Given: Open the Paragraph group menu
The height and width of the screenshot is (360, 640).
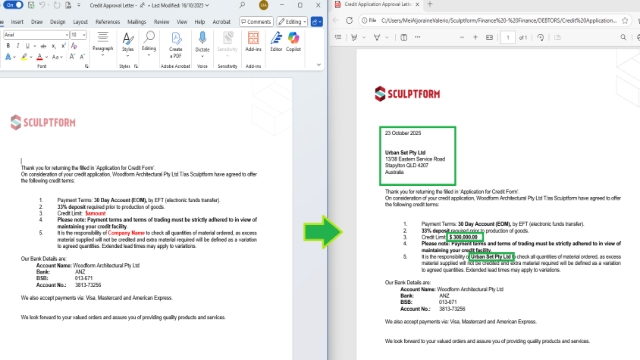Looking at the screenshot, I should pyautogui.click(x=102, y=43).
